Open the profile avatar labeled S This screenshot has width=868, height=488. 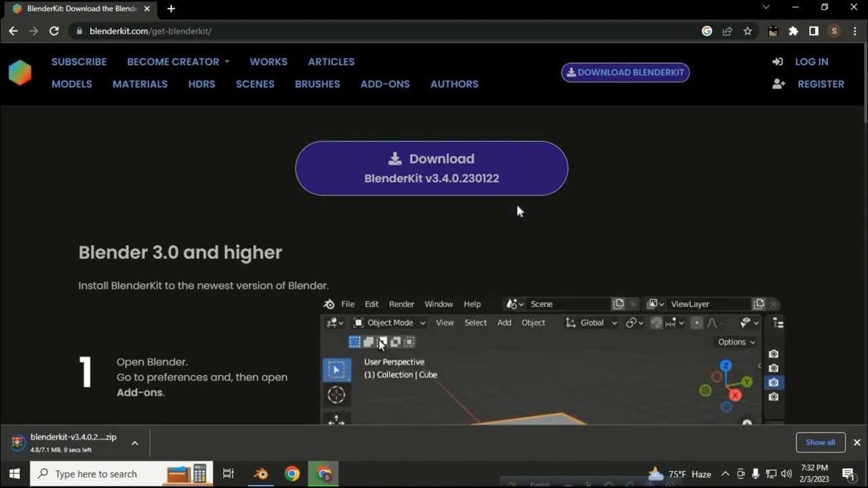point(834,31)
